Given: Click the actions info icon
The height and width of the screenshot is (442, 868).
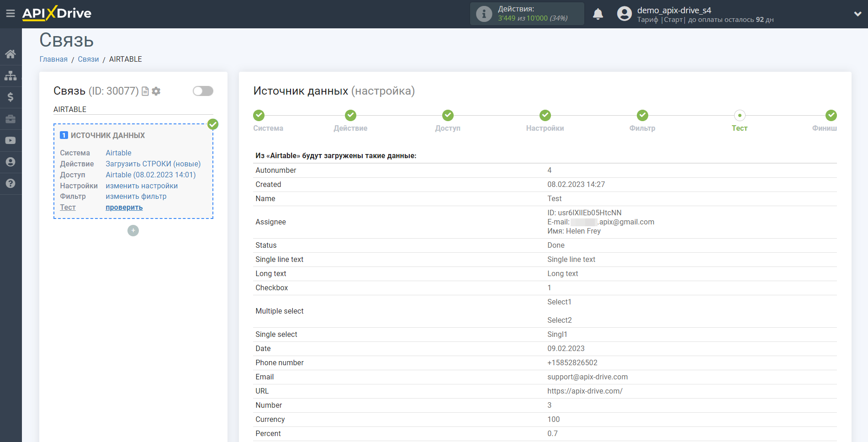Looking at the screenshot, I should pyautogui.click(x=484, y=14).
